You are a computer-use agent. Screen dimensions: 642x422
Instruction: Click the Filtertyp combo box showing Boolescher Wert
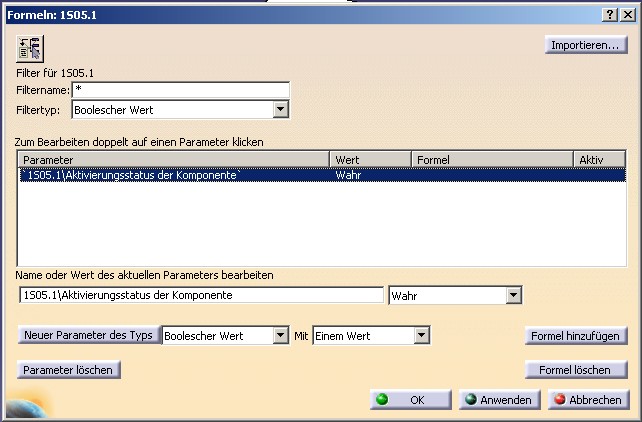(x=181, y=110)
